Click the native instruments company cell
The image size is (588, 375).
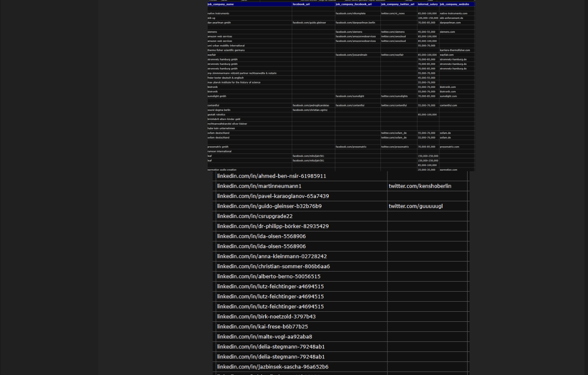(218, 14)
